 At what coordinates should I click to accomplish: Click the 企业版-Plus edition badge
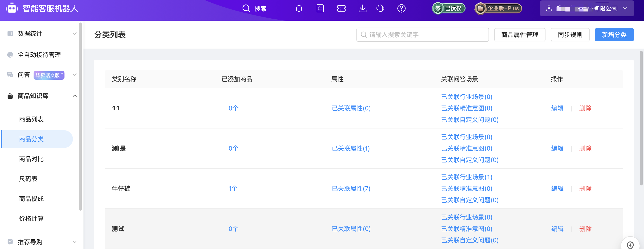pos(498,9)
